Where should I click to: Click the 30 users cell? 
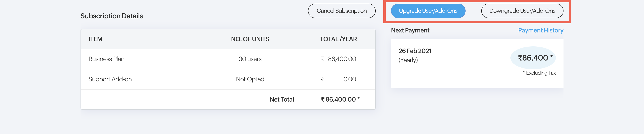250,59
